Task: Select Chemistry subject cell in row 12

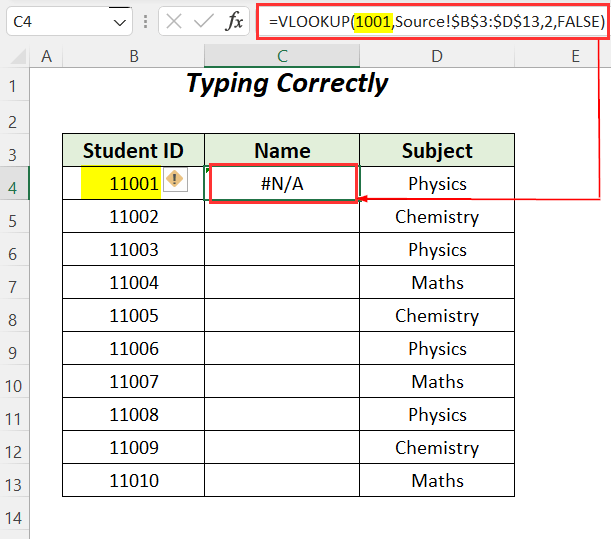Action: click(437, 447)
